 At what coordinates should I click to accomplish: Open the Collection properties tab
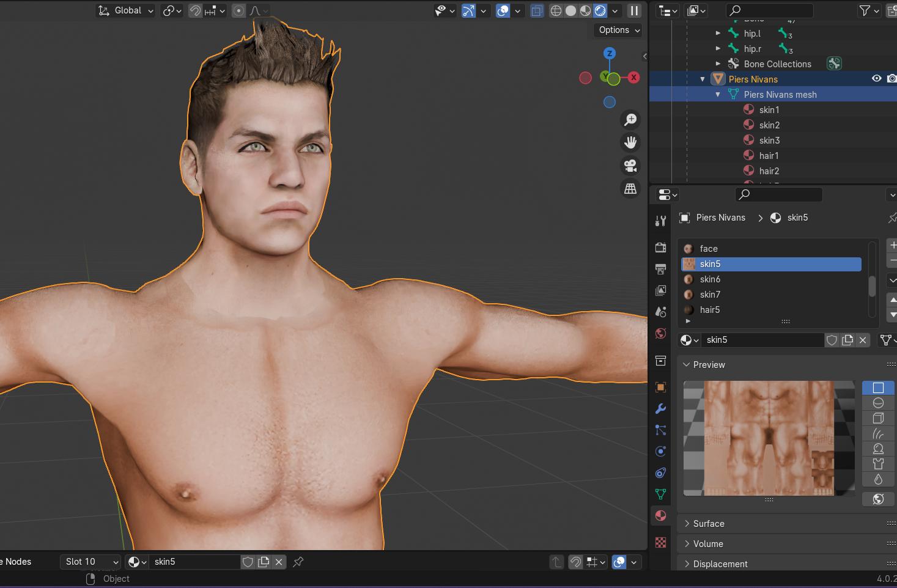tap(660, 361)
